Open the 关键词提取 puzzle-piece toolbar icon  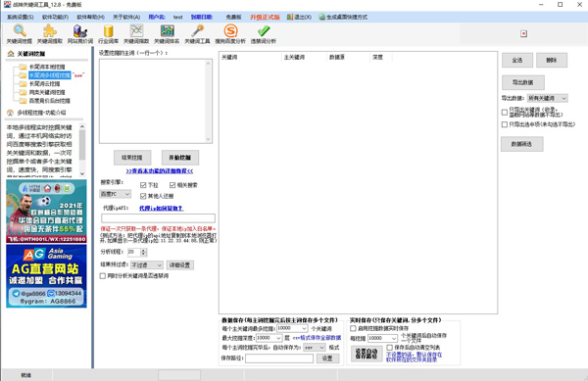(x=50, y=30)
